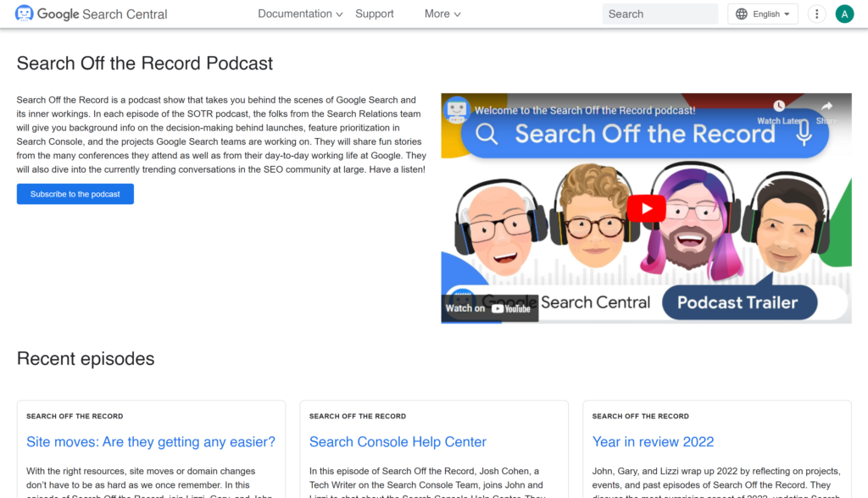Expand the More dropdown menu
Screen dimensions: 868x498
click(442, 14)
